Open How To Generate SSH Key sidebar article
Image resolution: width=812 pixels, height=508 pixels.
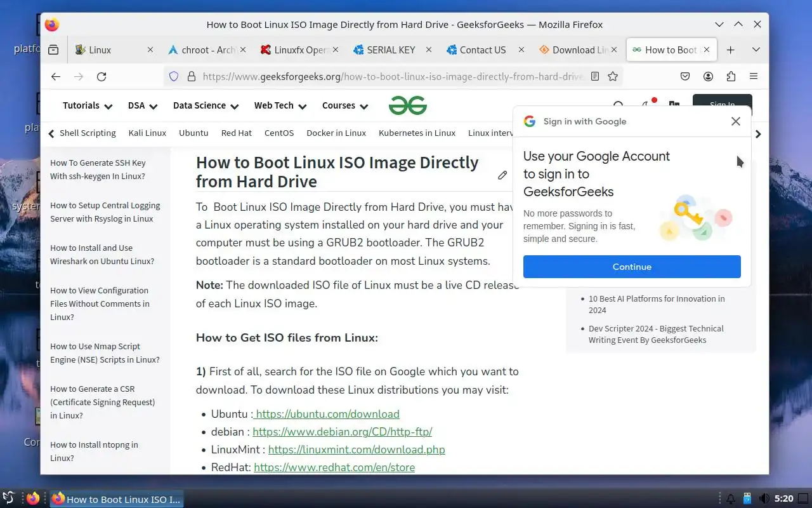98,170
